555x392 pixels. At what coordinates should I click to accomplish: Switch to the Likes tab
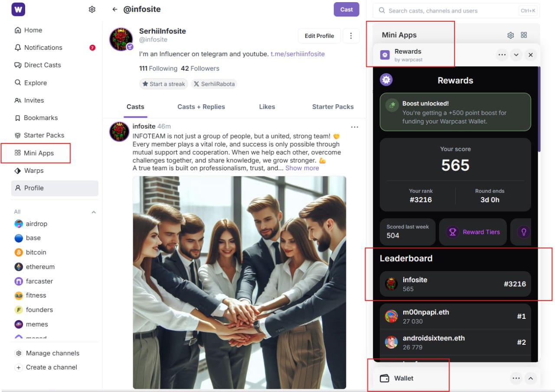point(267,107)
